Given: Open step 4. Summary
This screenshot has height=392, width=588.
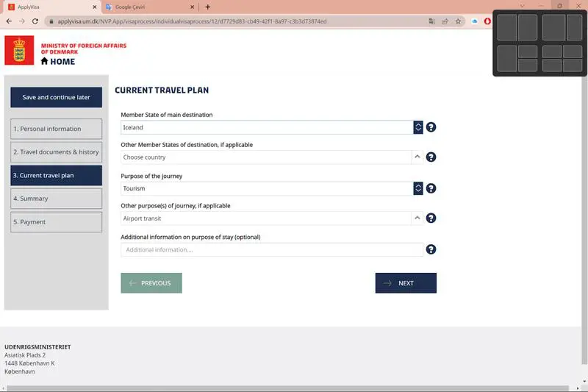Looking at the screenshot, I should (57, 199).
